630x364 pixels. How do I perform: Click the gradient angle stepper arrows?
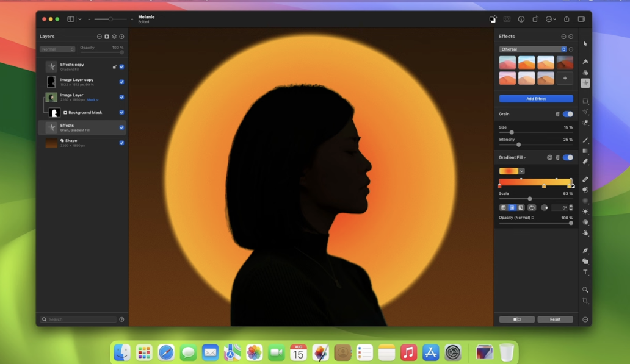(x=571, y=208)
